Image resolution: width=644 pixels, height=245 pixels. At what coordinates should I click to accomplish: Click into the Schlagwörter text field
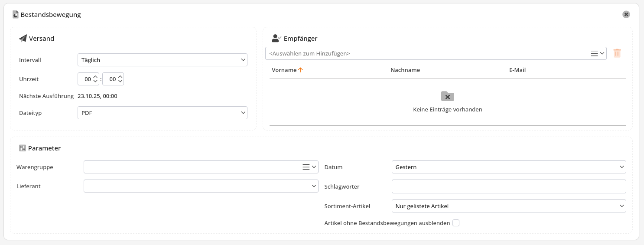(x=508, y=186)
